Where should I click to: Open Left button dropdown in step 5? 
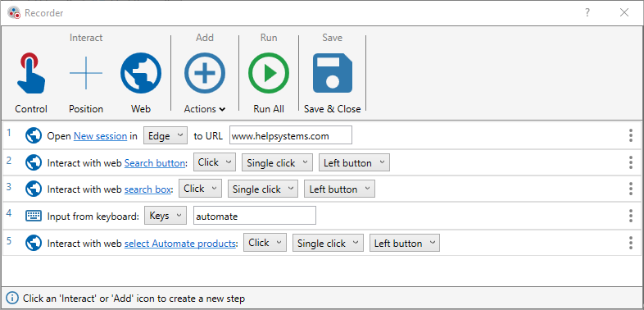405,243
